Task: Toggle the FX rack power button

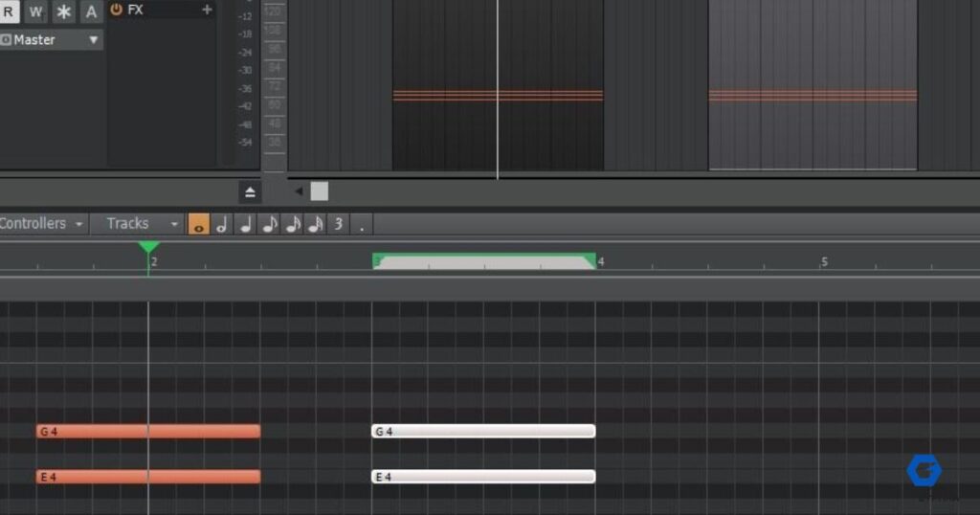Action: [116, 10]
